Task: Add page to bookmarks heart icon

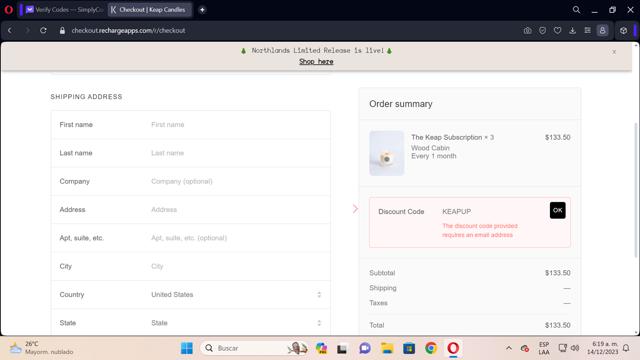Action: pos(557,31)
